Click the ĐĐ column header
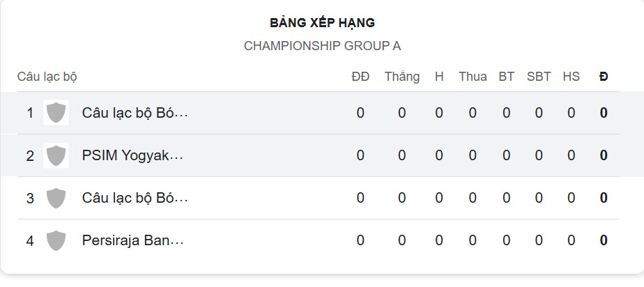Viewport: 644px width, 287px height. click(x=360, y=77)
